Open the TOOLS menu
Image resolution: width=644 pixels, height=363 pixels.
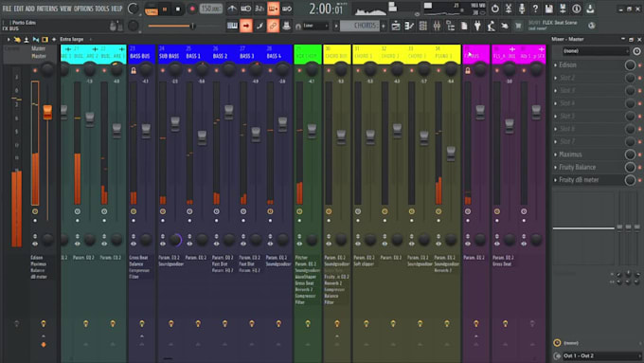point(102,9)
